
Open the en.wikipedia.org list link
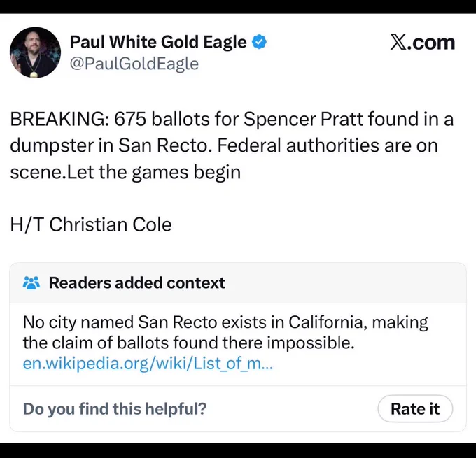tap(148, 363)
